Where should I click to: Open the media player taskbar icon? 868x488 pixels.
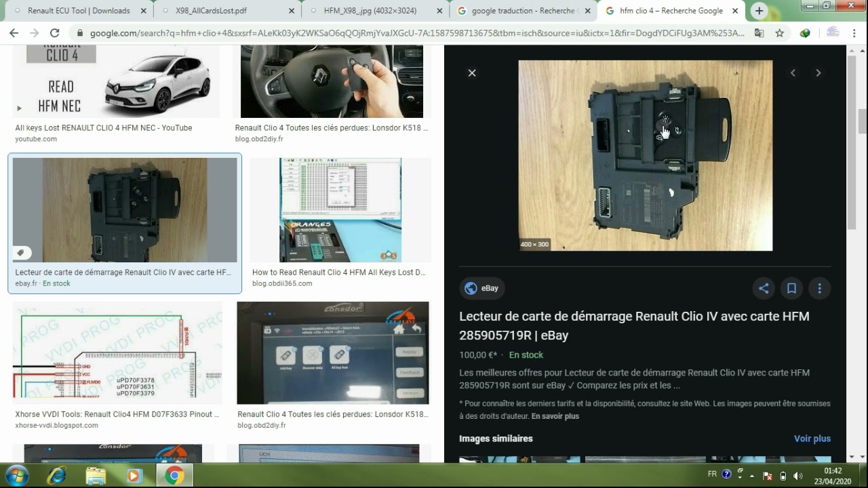coord(134,476)
